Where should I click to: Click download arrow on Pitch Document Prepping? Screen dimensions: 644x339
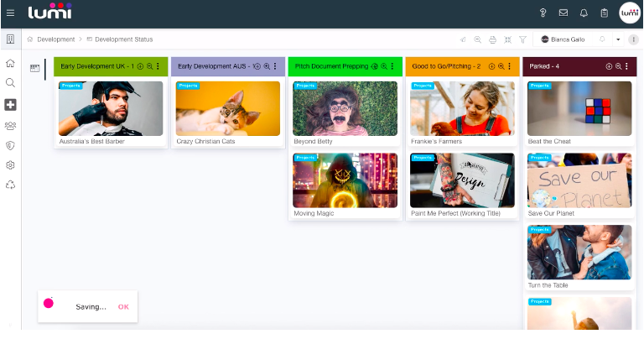[x=375, y=66]
